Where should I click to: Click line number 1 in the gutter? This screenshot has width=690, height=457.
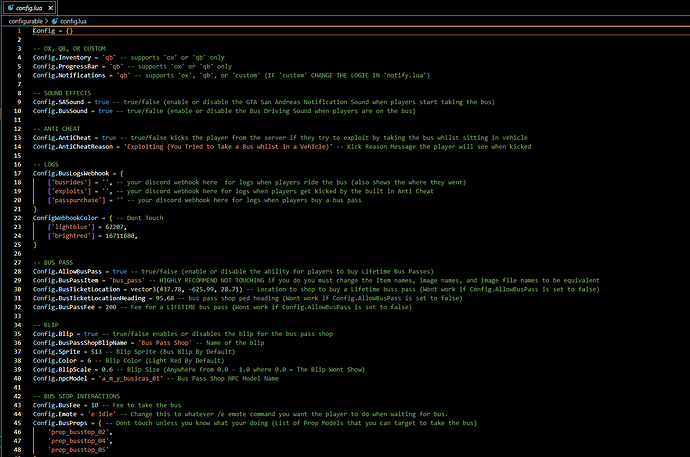click(19, 31)
